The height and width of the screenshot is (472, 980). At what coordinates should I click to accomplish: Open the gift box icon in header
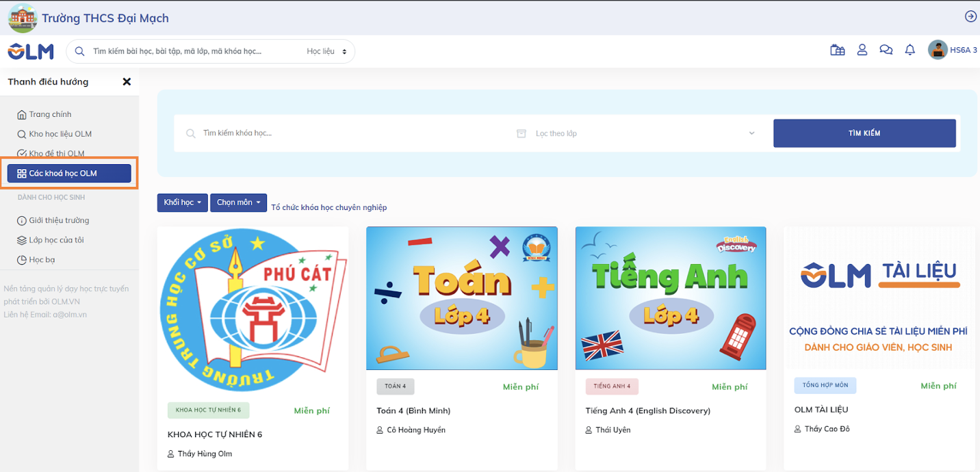pyautogui.click(x=837, y=50)
